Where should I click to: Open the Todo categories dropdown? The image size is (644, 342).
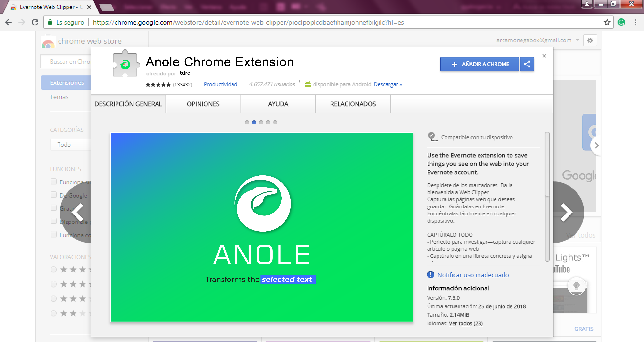tap(70, 144)
